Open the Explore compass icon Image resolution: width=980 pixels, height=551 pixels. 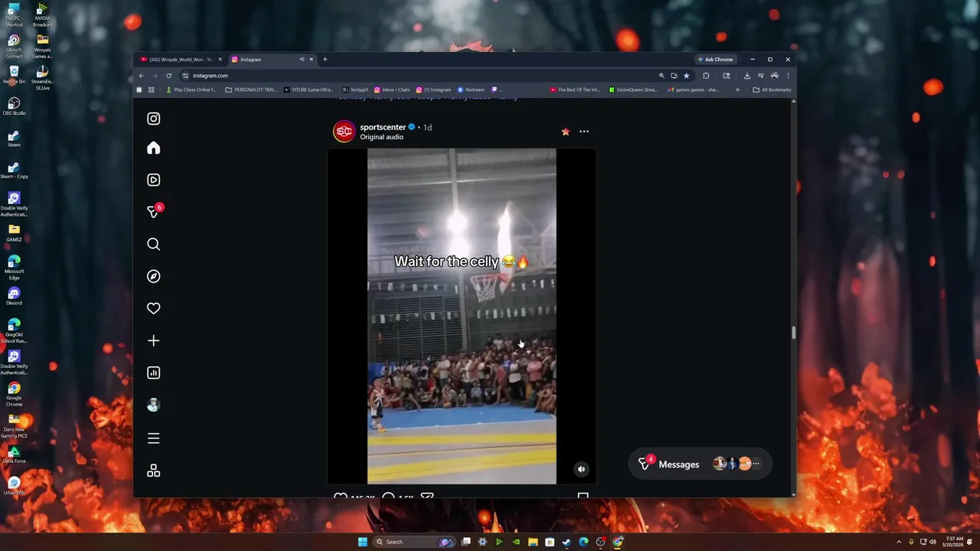(x=153, y=276)
